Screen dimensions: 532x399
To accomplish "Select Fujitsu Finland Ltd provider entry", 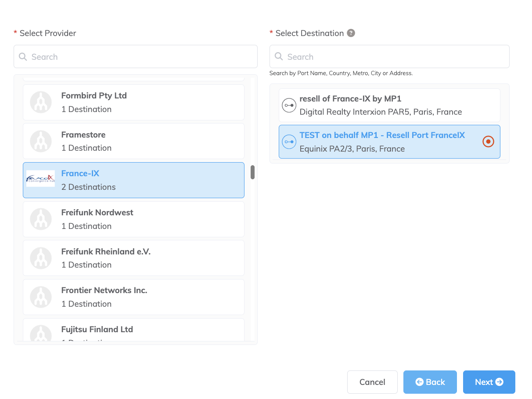I will coord(133,330).
